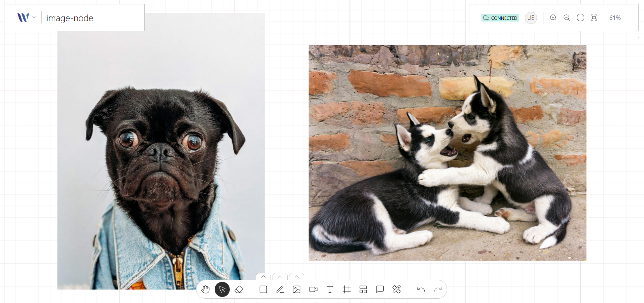Toggle fullscreen mode
Viewport: 644px width, 303px height.
(x=580, y=17)
